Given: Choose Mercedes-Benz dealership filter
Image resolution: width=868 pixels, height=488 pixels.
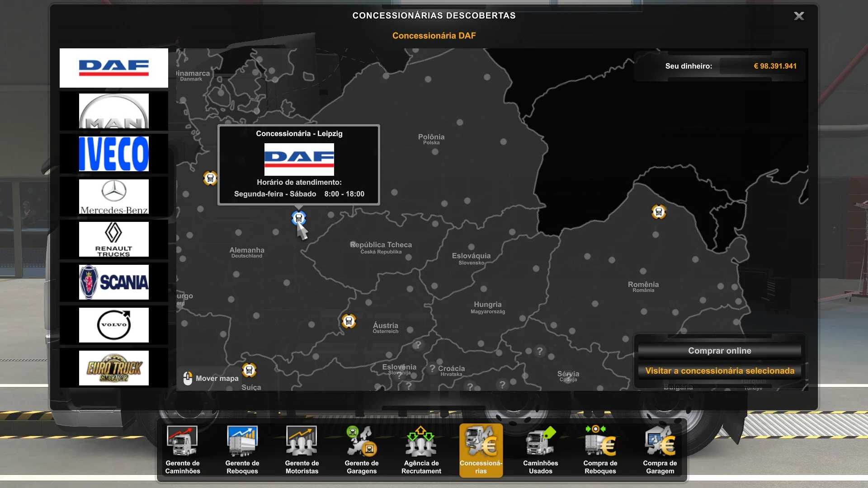Looking at the screenshot, I should tap(113, 197).
